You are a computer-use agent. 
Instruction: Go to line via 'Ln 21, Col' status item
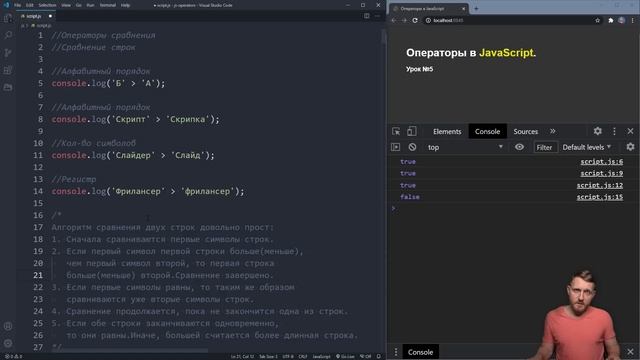click(242, 356)
